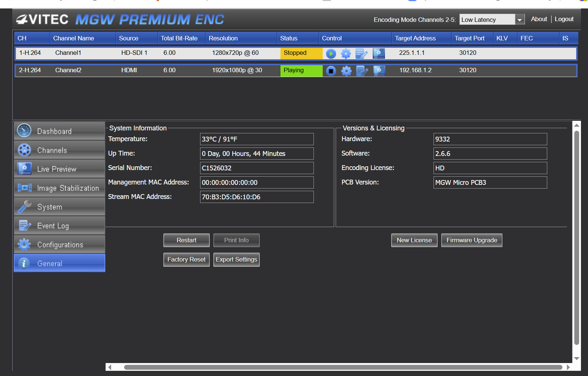Click the Channels film reel icon
The image size is (588, 376).
tap(24, 150)
